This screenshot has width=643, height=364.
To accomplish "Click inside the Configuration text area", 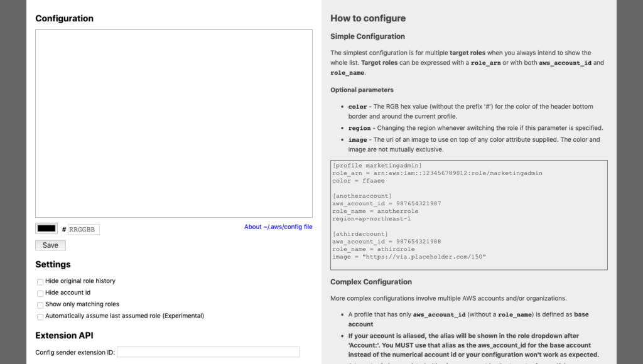I will [173, 123].
